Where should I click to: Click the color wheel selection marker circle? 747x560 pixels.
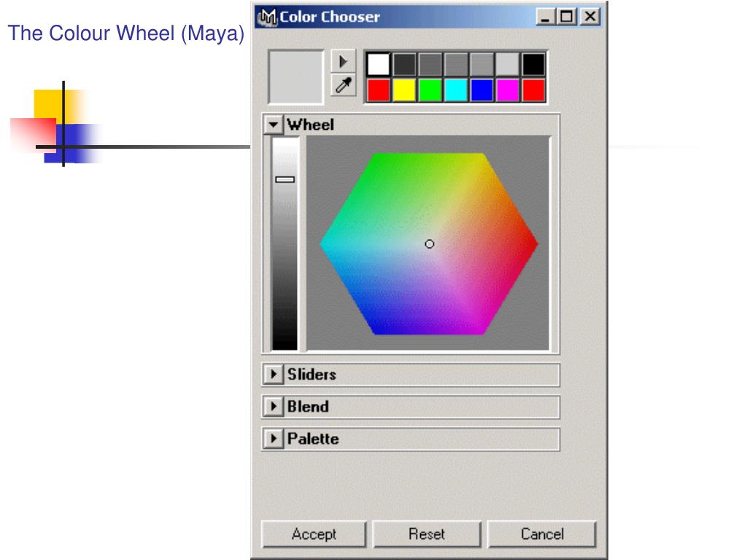click(x=429, y=244)
